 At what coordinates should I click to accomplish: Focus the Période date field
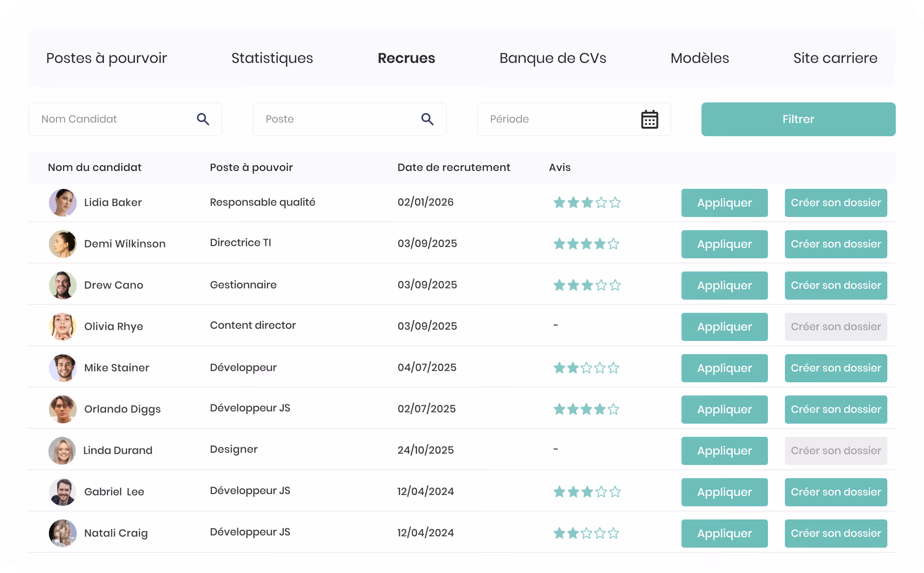point(574,119)
